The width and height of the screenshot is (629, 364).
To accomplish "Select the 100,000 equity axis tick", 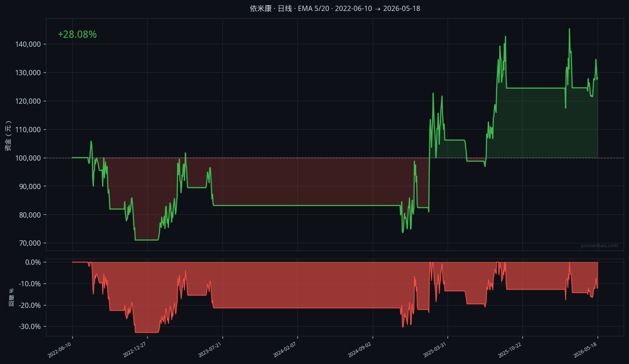I will 28,158.
